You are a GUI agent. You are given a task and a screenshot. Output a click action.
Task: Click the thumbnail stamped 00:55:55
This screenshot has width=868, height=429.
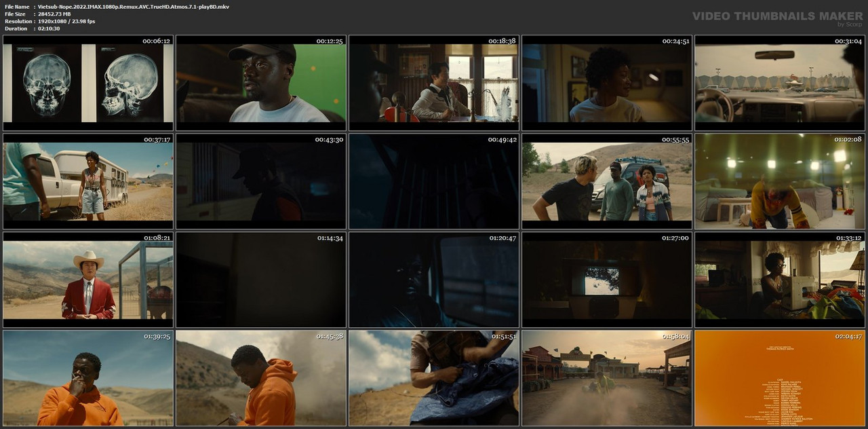coord(607,181)
